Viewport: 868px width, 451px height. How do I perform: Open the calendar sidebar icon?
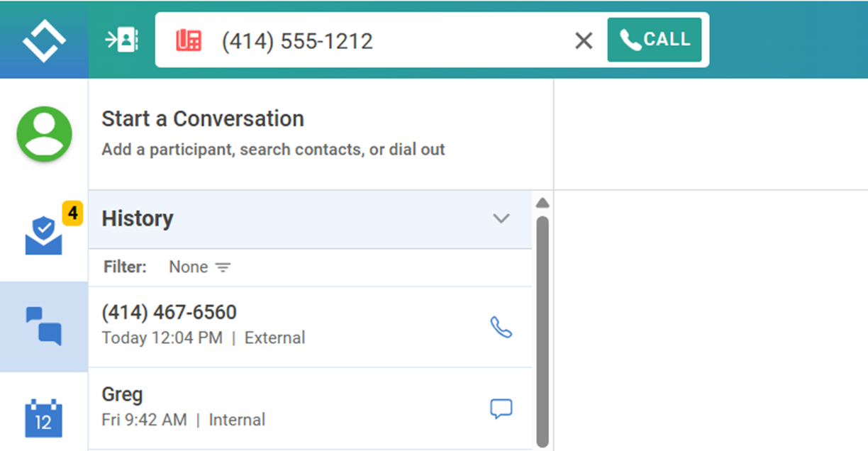44,418
